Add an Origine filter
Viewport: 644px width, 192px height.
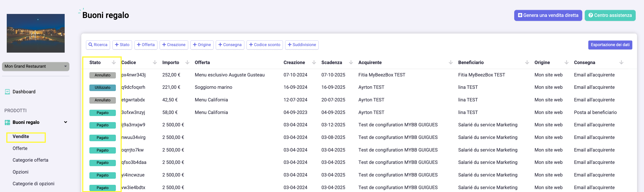click(202, 45)
